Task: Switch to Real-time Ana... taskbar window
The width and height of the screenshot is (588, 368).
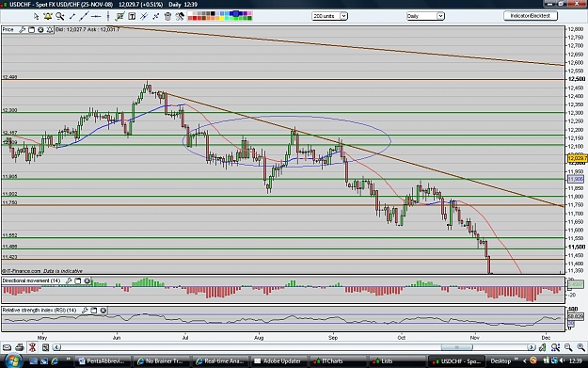Action: tap(221, 361)
